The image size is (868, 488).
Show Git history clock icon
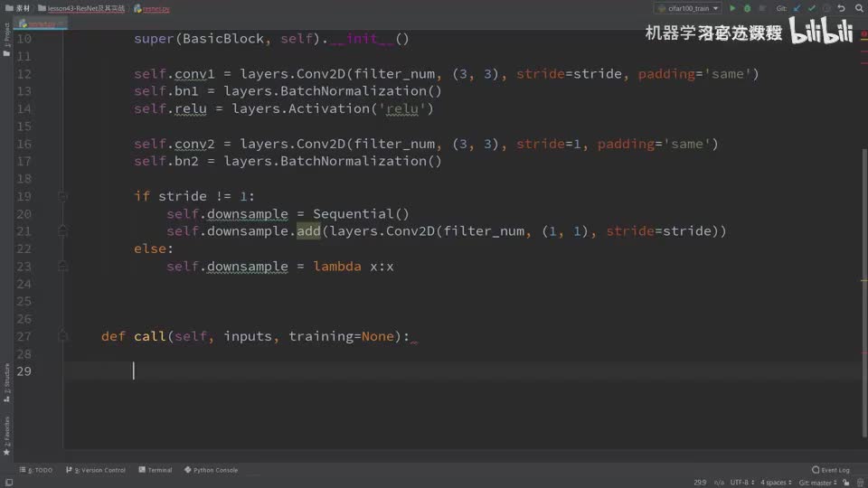click(826, 8)
